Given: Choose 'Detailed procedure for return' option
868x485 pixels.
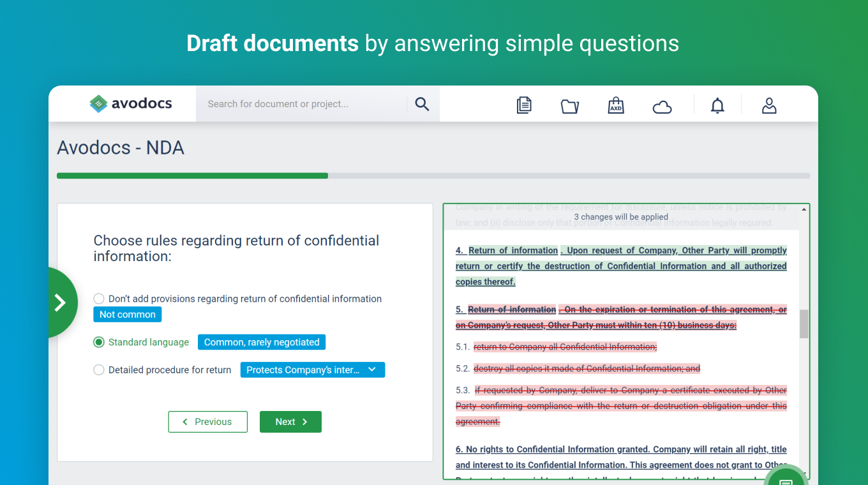Looking at the screenshot, I should pos(99,369).
